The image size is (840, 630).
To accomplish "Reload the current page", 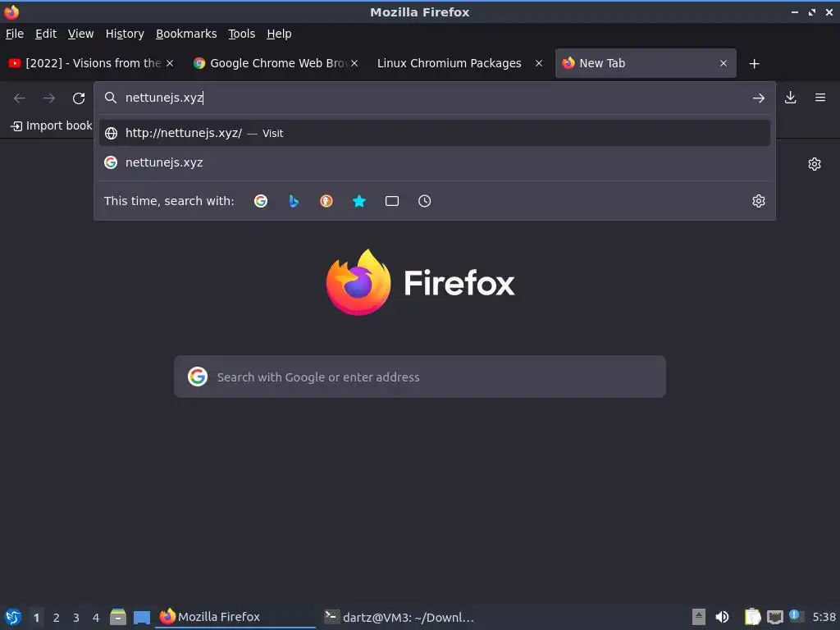I will pos(79,98).
